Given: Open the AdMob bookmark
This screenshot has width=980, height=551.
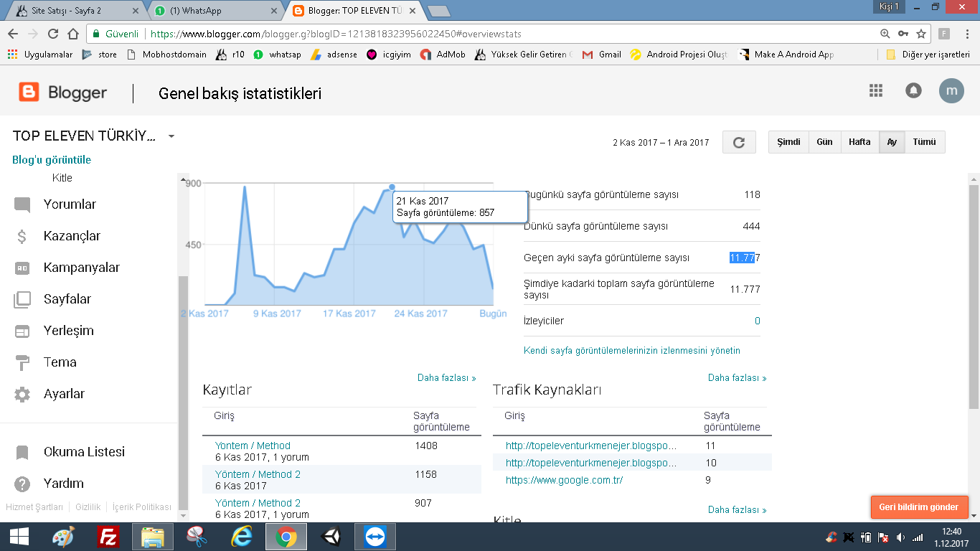Looking at the screenshot, I should pyautogui.click(x=443, y=55).
